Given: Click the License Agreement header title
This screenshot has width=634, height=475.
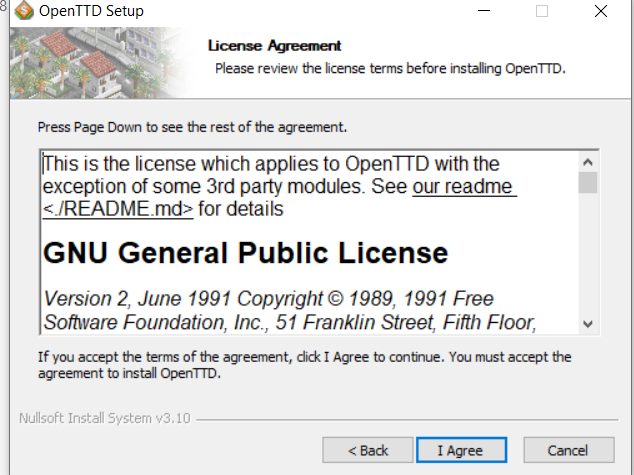Looking at the screenshot, I should [x=274, y=45].
